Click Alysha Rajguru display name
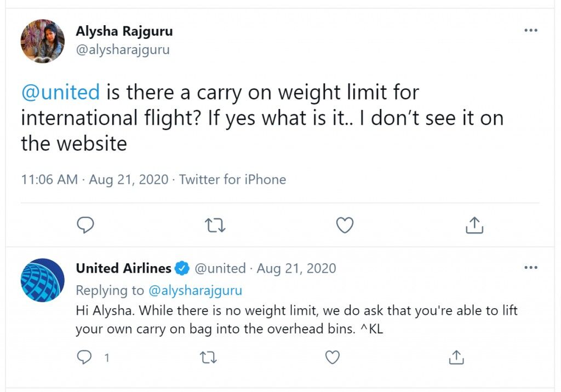This screenshot has width=561, height=392. 124,31
